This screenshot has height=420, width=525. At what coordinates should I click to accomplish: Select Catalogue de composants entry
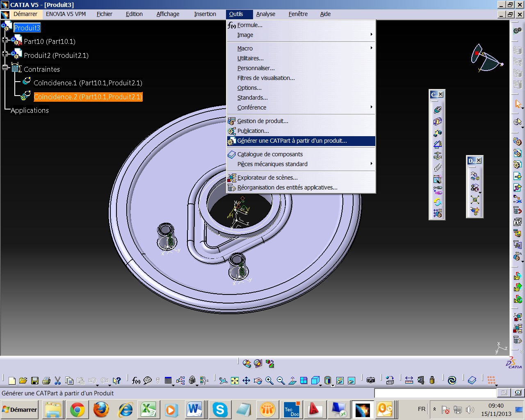click(x=301, y=154)
